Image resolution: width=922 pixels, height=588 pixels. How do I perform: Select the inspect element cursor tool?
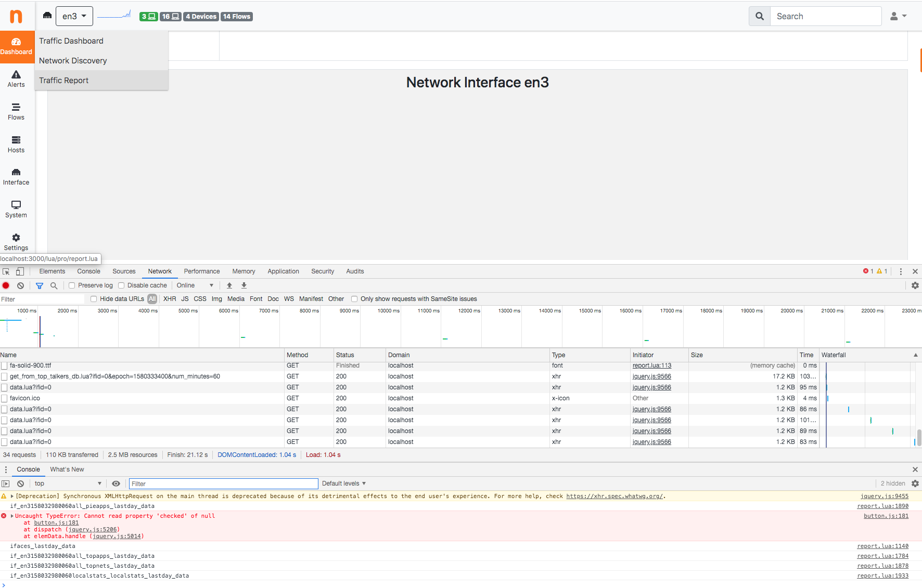coord(6,271)
